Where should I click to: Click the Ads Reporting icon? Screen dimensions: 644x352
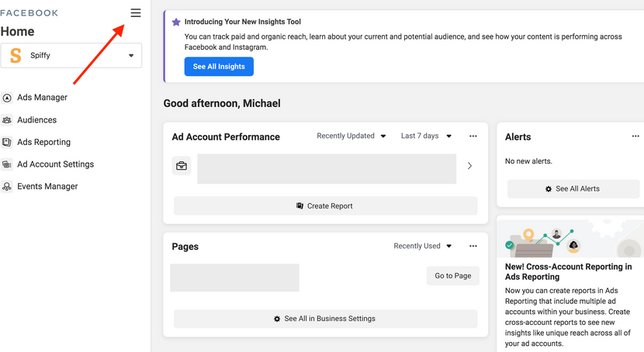coord(7,143)
